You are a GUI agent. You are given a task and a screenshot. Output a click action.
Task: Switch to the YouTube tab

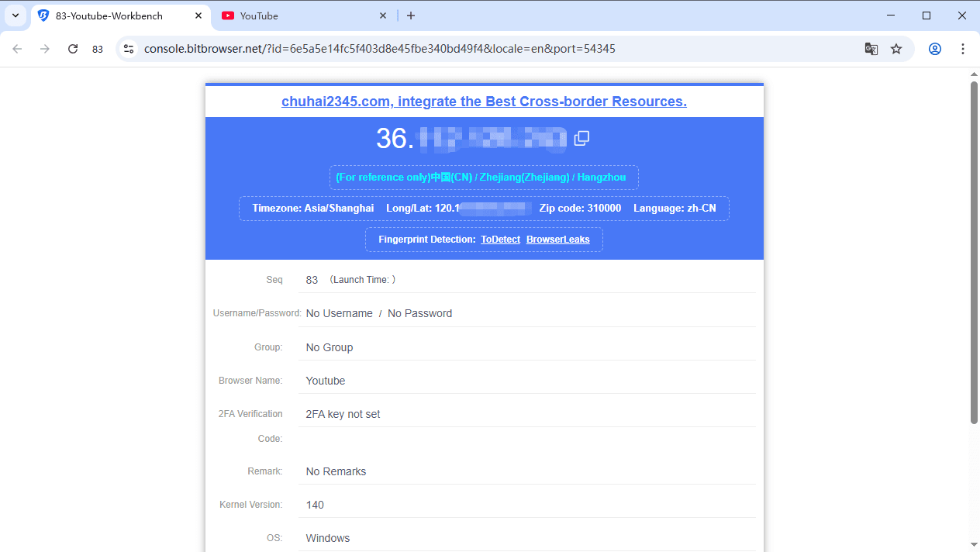tap(305, 16)
